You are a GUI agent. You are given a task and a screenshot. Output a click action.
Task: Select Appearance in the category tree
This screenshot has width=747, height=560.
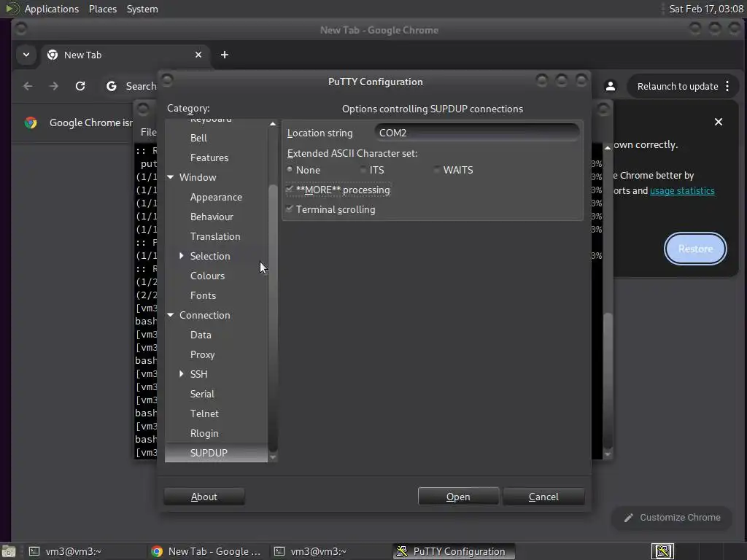point(216,197)
